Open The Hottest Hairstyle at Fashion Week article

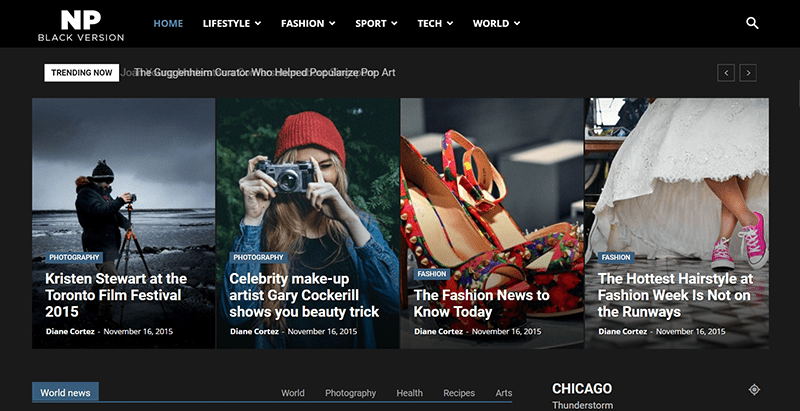675,295
